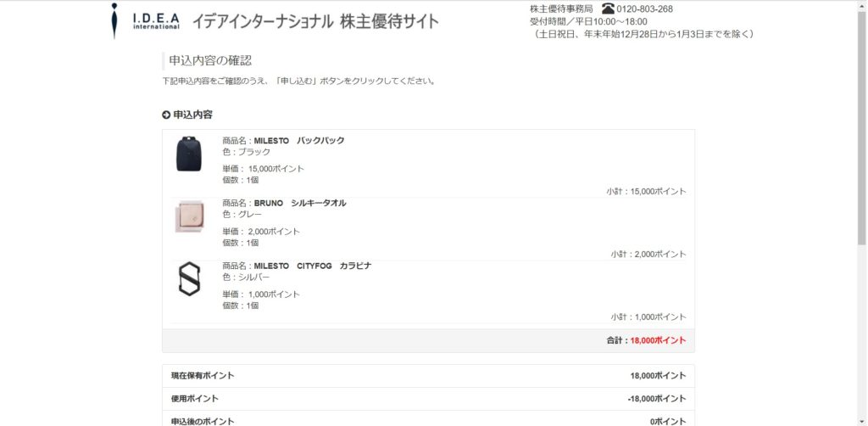Click the current 18,000ポイント balance value
Screen dimensions: 868x426
(x=658, y=376)
